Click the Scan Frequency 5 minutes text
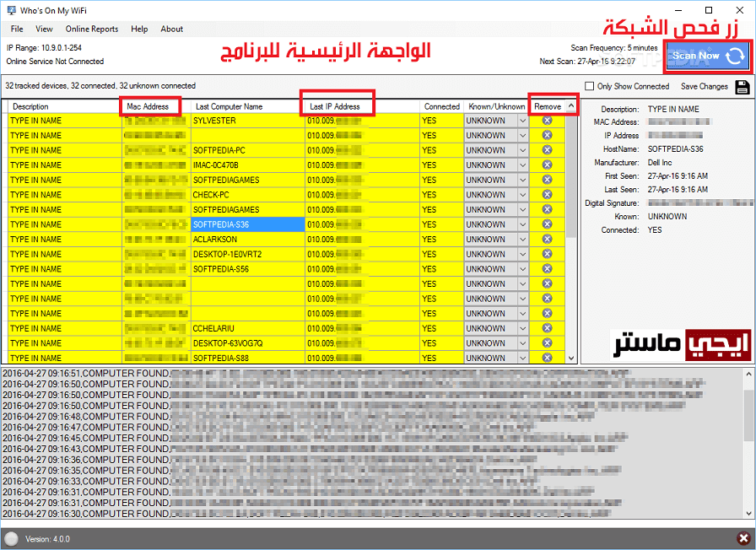This screenshot has height=550, width=756. (613, 48)
